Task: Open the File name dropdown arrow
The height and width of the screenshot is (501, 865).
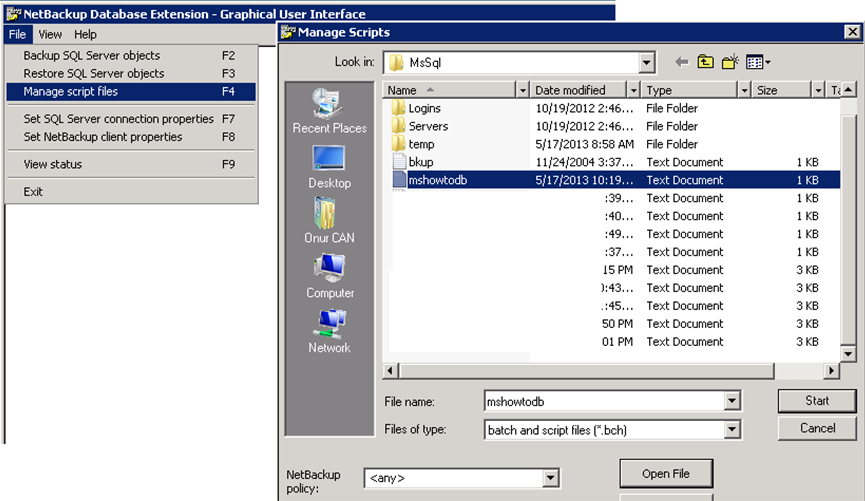Action: point(732,401)
